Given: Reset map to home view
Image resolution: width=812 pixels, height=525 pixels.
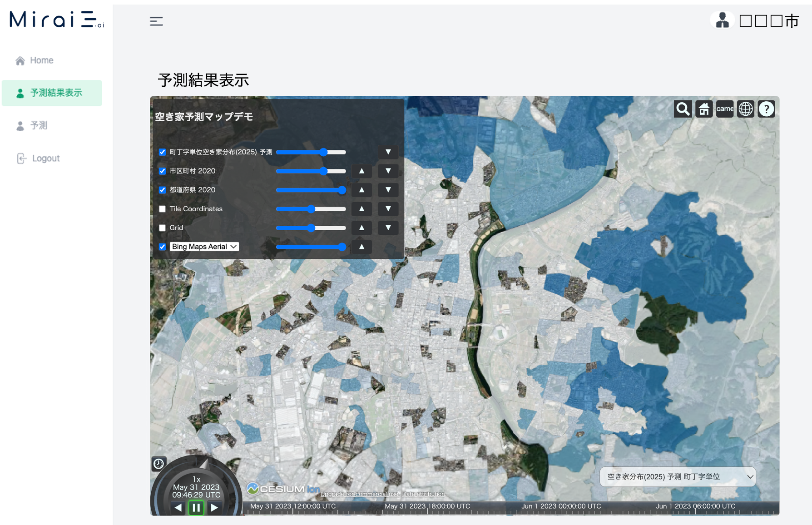Looking at the screenshot, I should pos(704,109).
